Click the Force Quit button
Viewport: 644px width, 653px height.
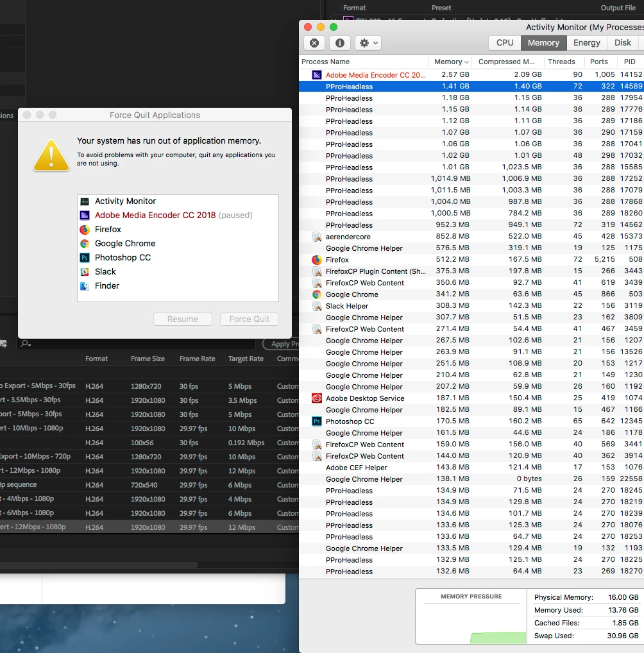click(x=249, y=319)
